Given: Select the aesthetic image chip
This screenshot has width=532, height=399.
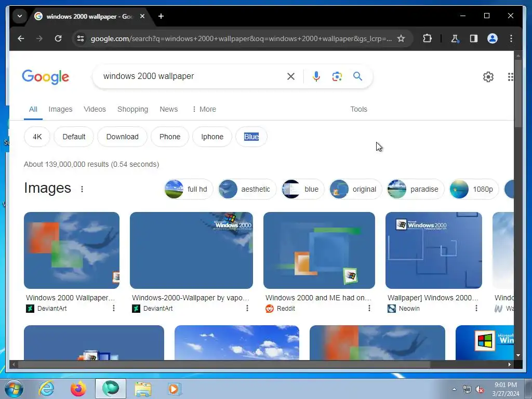Looking at the screenshot, I should coord(247,189).
